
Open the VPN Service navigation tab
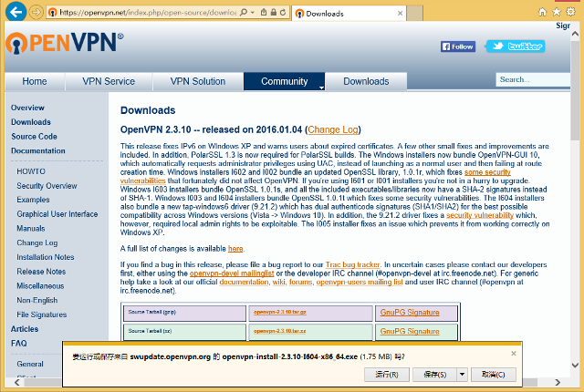(x=109, y=81)
